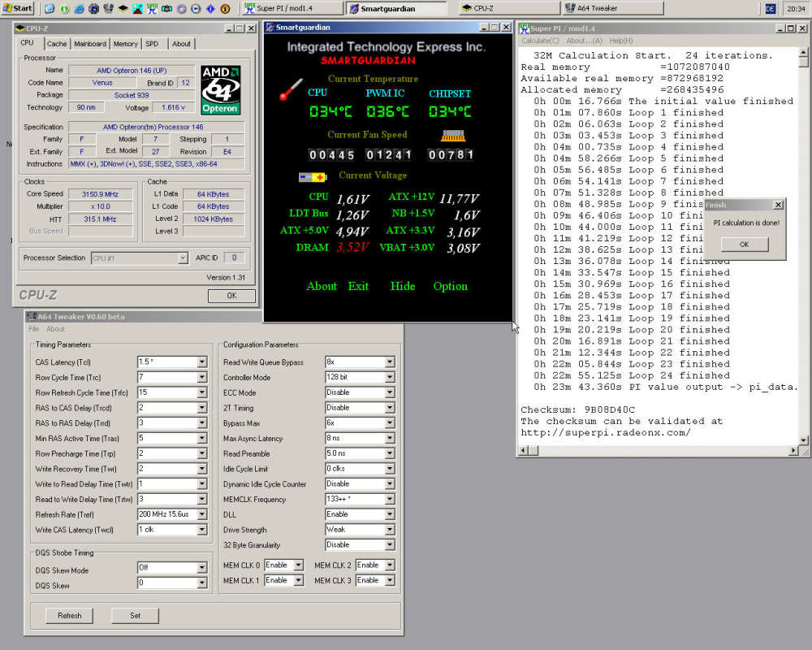Open the CAS Latency (Tcl) dropdown
Image resolution: width=812 pixels, height=650 pixels.
202,362
